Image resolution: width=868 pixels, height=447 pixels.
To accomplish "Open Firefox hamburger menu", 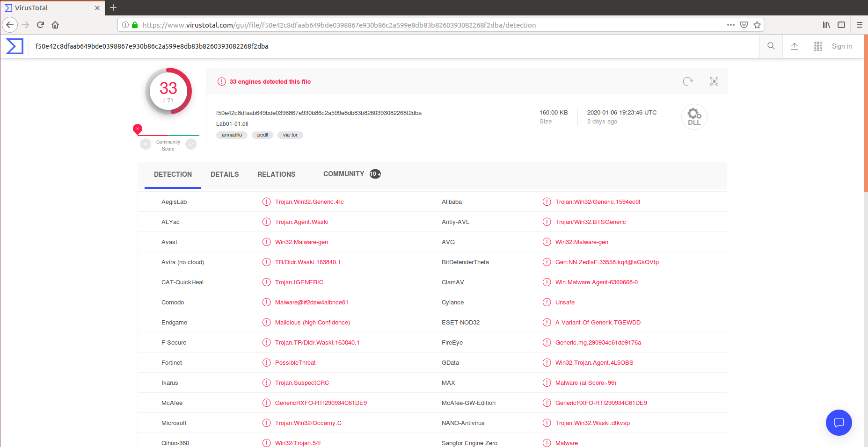I will coord(860,25).
